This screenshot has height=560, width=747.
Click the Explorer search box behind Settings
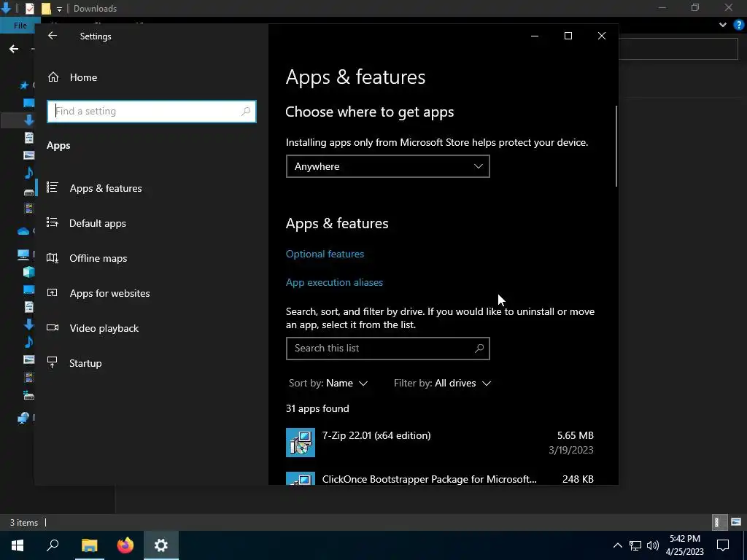click(x=678, y=49)
